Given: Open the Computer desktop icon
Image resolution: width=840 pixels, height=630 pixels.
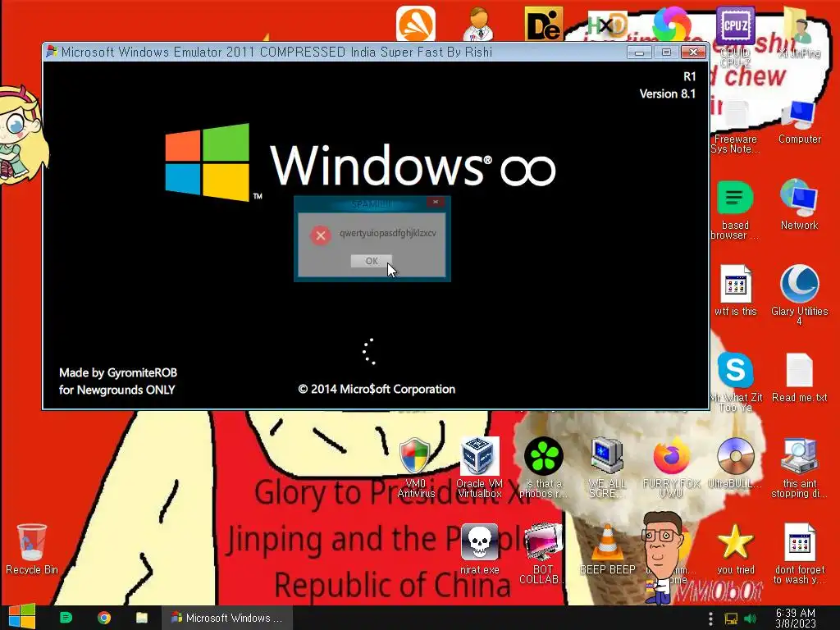Looking at the screenshot, I should coord(799,121).
